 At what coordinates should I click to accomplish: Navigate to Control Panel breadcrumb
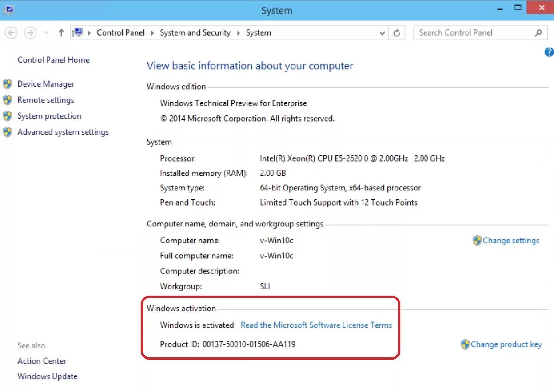[x=121, y=32]
